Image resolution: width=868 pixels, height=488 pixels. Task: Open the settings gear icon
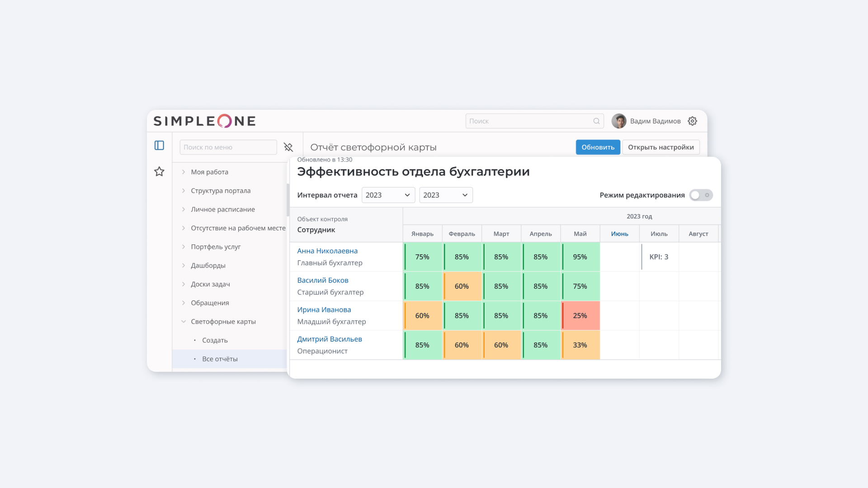point(692,121)
